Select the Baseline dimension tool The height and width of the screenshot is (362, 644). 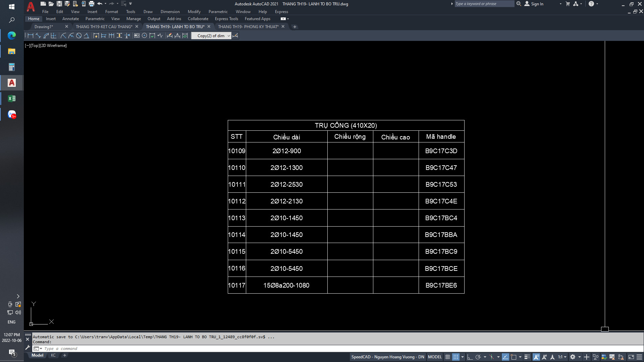pyautogui.click(x=104, y=36)
